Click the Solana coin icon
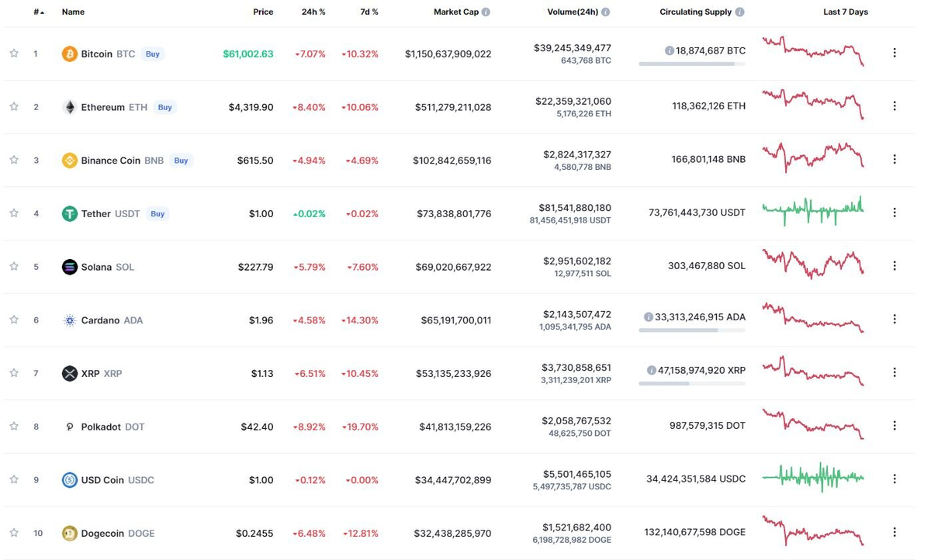 (x=70, y=267)
